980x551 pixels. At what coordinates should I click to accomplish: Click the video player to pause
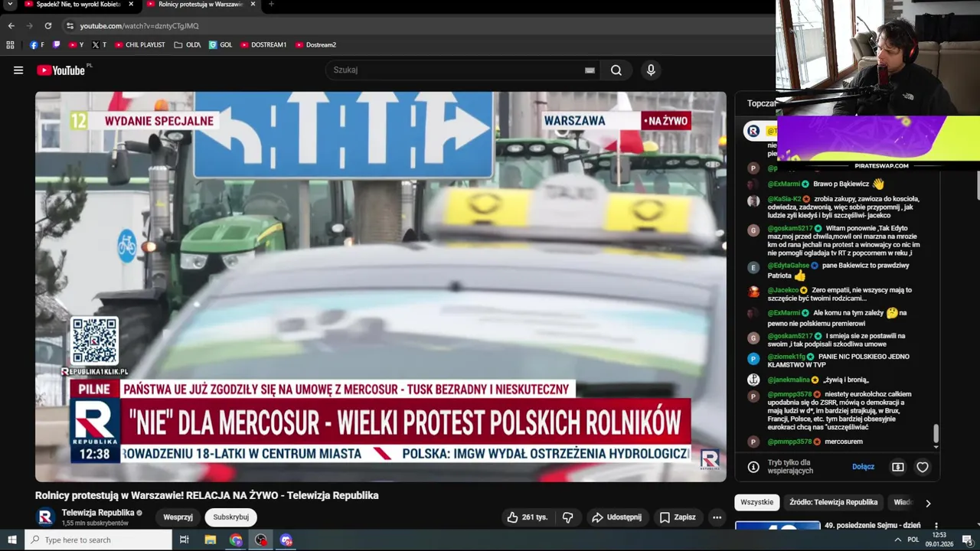(381, 287)
